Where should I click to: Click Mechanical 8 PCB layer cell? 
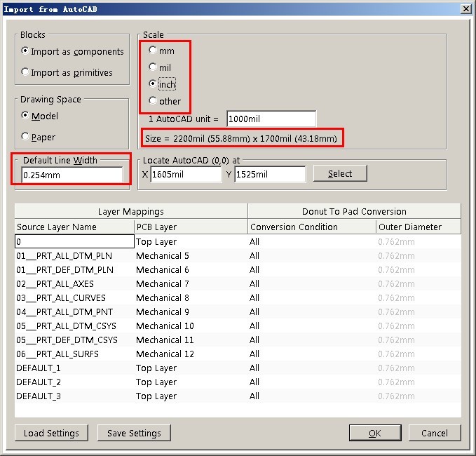pos(191,297)
